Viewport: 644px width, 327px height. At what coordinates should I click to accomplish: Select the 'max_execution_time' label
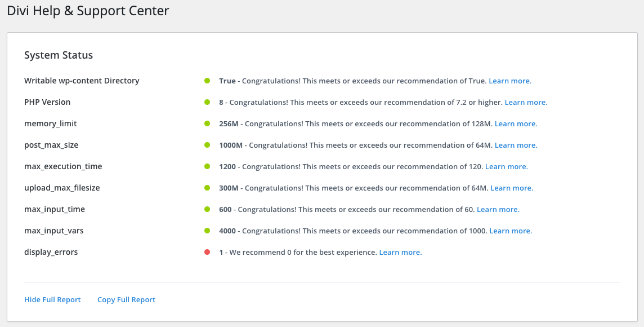(63, 166)
